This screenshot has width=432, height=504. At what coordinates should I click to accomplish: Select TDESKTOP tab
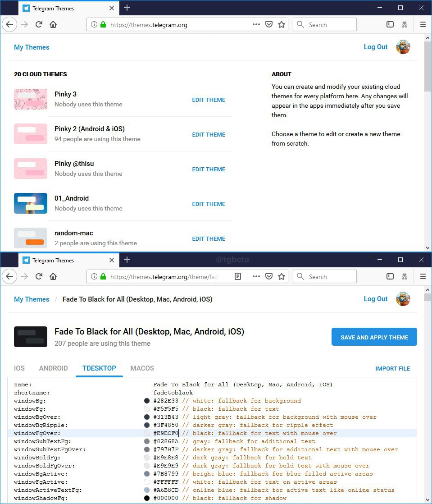click(x=99, y=368)
